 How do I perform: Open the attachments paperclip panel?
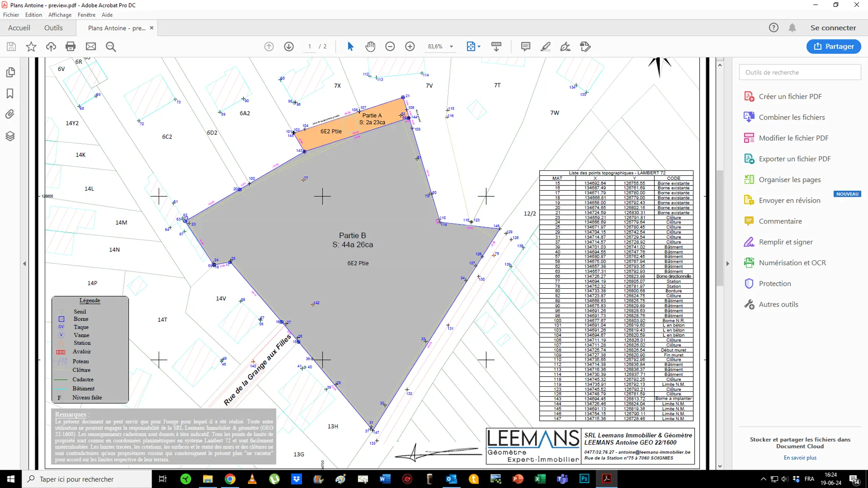tap(11, 114)
